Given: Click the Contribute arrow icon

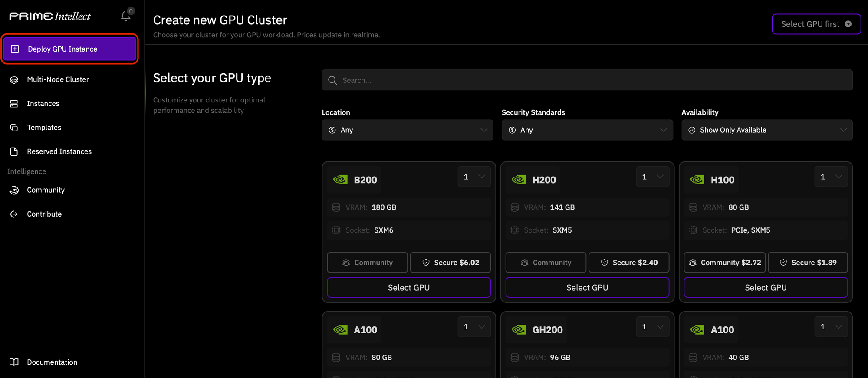Looking at the screenshot, I should click(x=14, y=214).
